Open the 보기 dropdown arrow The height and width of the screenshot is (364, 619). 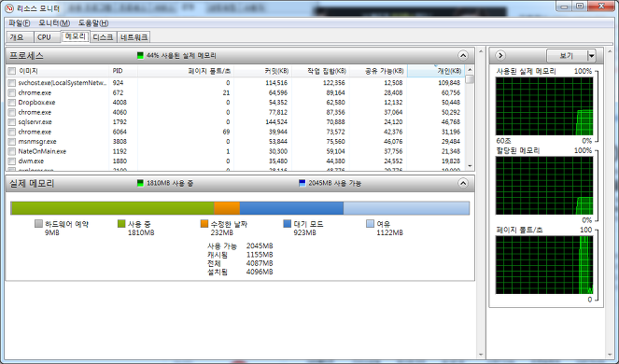tap(591, 56)
